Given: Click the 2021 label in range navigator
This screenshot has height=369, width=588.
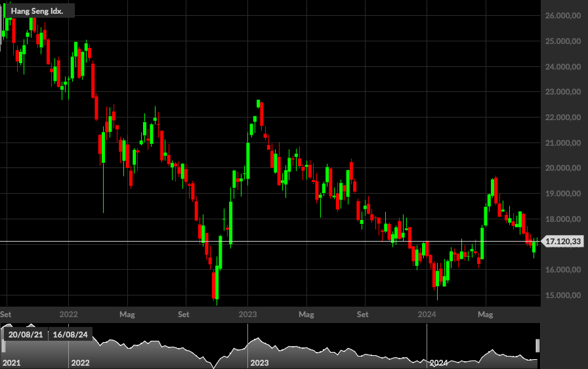Looking at the screenshot, I should [x=12, y=363].
